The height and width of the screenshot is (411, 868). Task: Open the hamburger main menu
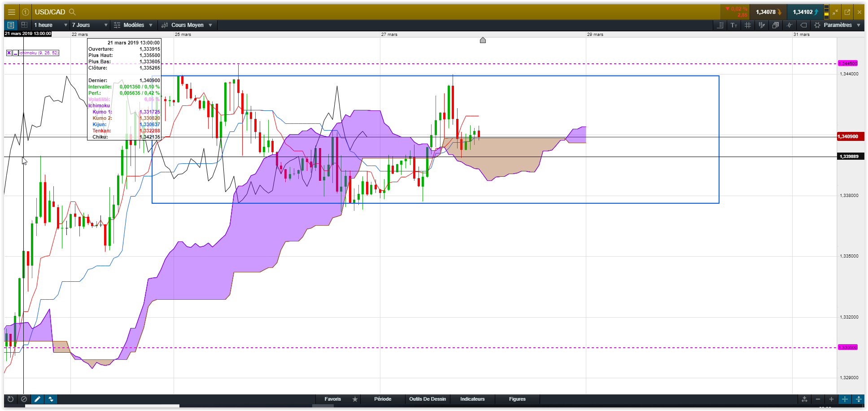pyautogui.click(x=12, y=12)
